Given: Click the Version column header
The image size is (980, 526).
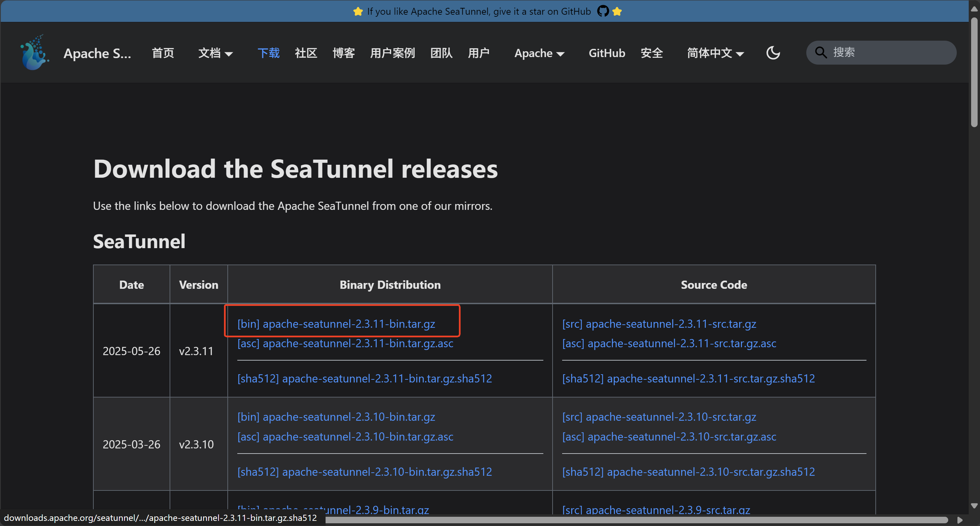Looking at the screenshot, I should coord(199,284).
